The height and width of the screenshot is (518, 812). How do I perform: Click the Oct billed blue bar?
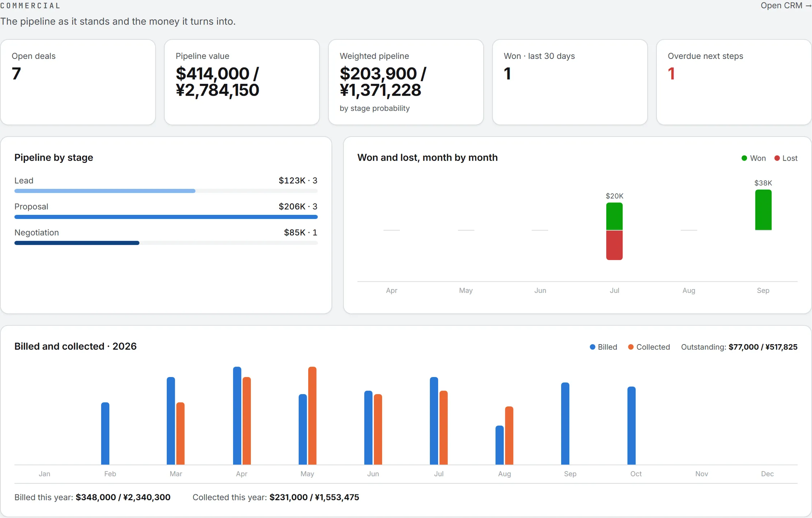coord(632,426)
